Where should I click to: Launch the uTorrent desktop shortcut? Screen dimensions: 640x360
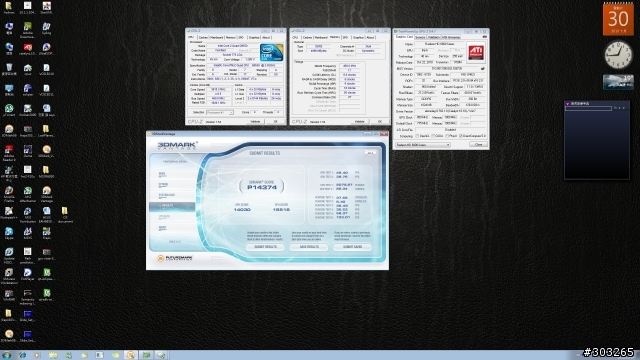pyautogui.click(x=9, y=110)
